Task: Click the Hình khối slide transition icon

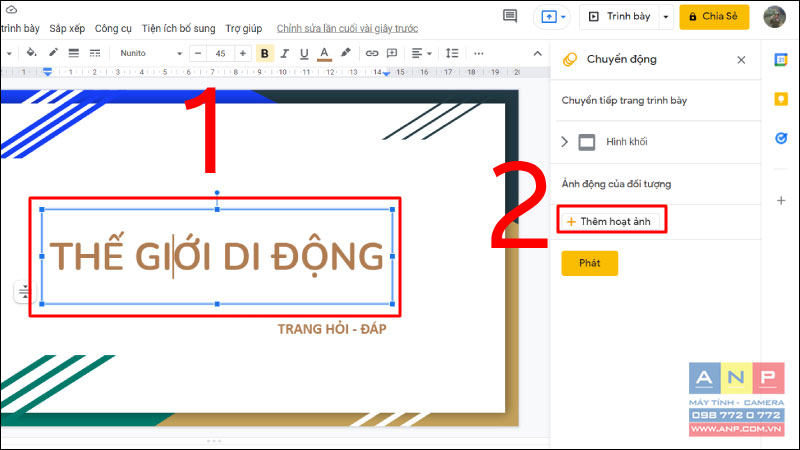Action: pos(587,142)
